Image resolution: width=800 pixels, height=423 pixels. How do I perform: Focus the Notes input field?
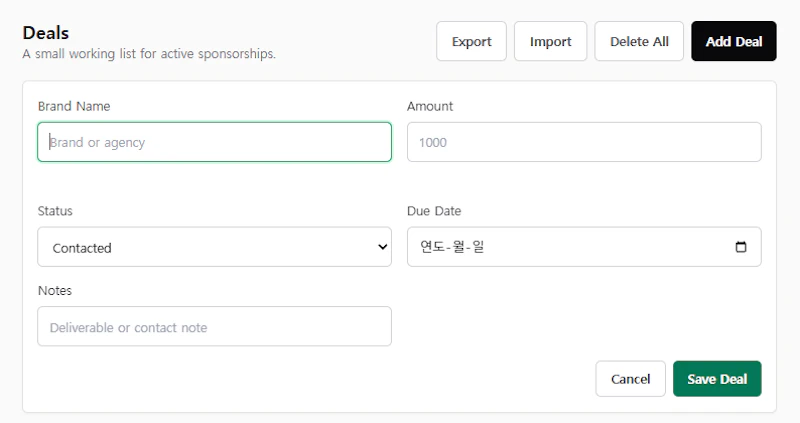214,327
